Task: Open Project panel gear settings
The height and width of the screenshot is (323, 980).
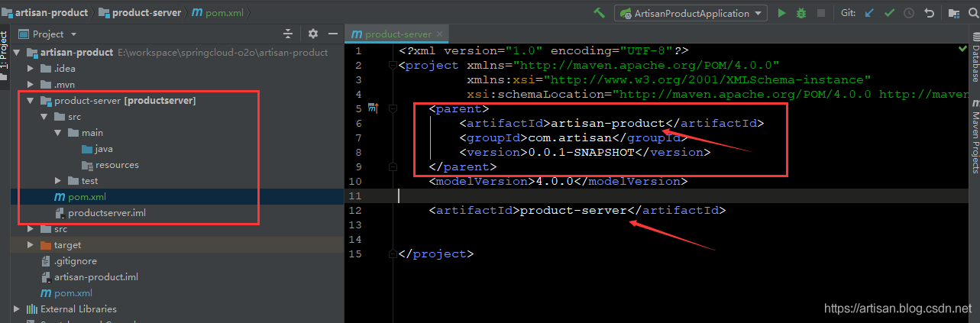Action: point(312,34)
